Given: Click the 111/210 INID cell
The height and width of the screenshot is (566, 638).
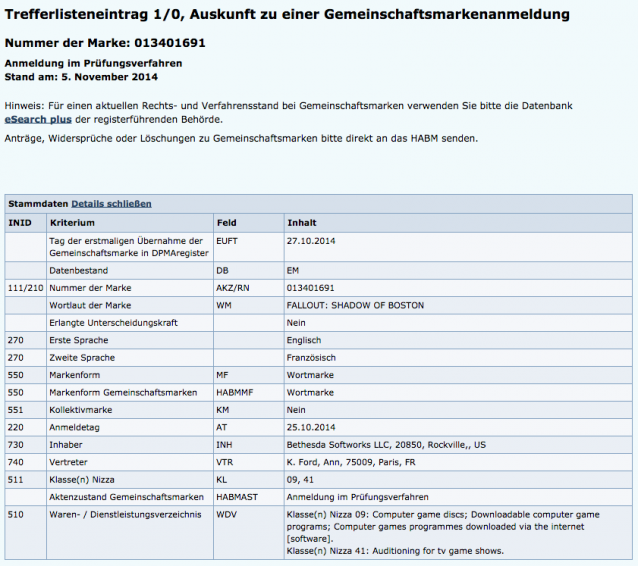Looking at the screenshot, I should 26,288.
